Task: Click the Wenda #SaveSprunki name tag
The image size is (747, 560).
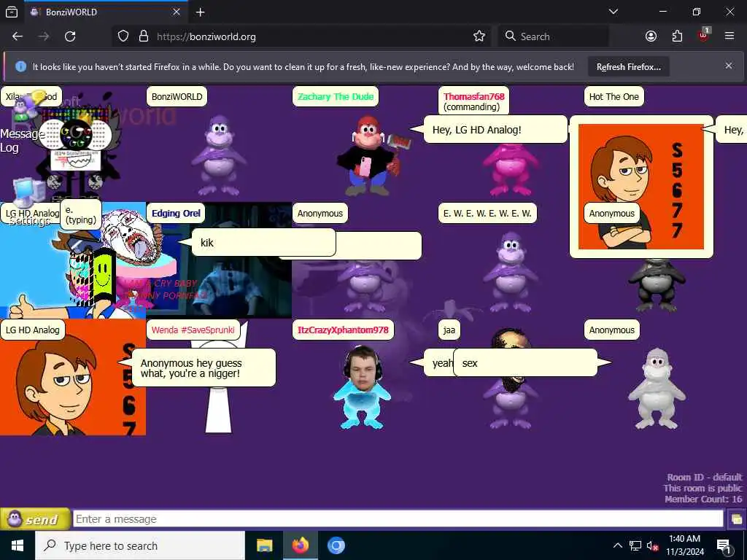Action: point(193,330)
